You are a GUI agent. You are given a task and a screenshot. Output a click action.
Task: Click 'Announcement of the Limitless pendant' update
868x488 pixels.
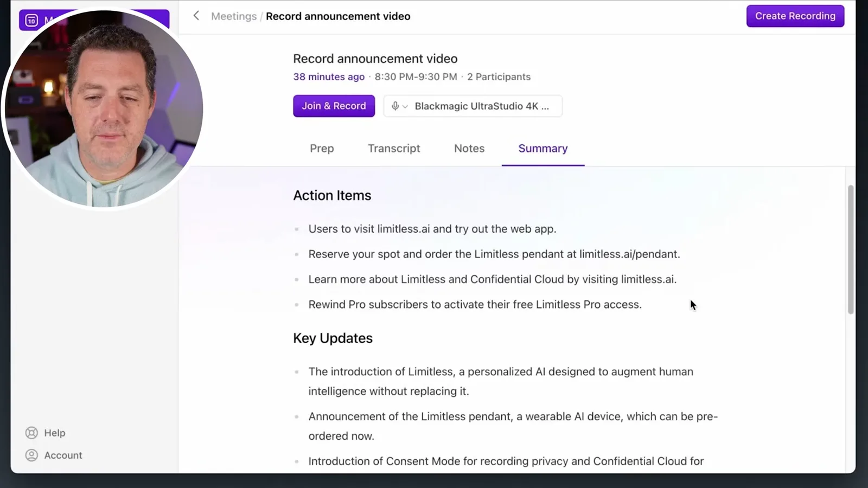click(513, 426)
